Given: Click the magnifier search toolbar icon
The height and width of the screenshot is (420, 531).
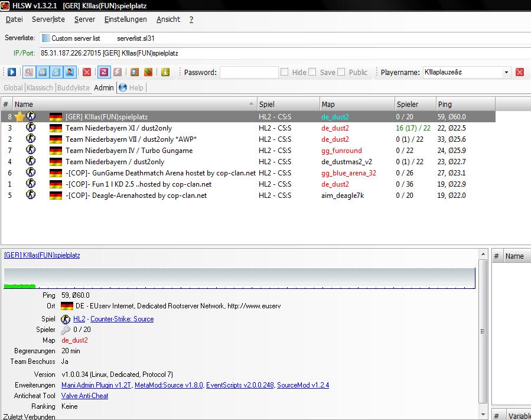Looking at the screenshot, I should (28, 72).
